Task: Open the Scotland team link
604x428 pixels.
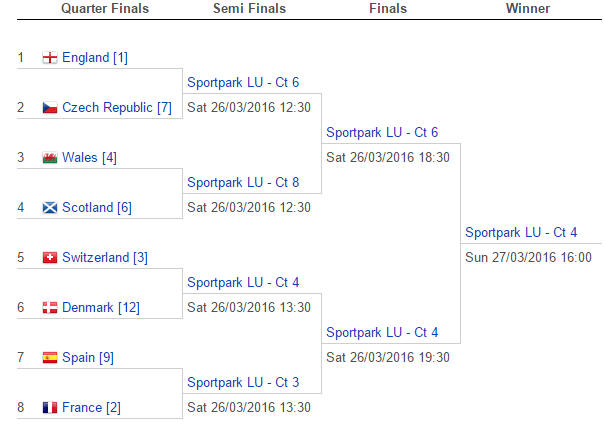Action: tap(87, 208)
